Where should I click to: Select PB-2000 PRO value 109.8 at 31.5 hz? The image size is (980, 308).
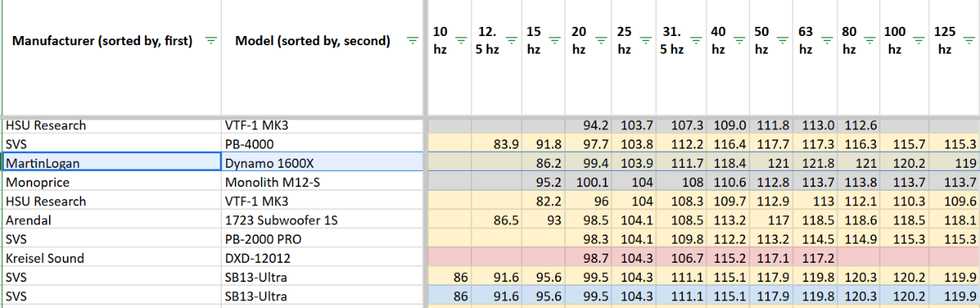click(x=681, y=239)
